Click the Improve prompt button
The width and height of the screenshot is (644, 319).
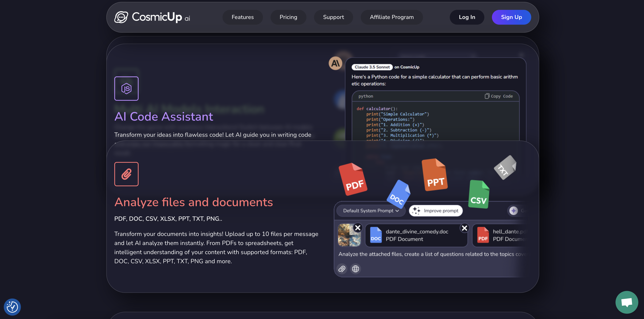(x=436, y=211)
